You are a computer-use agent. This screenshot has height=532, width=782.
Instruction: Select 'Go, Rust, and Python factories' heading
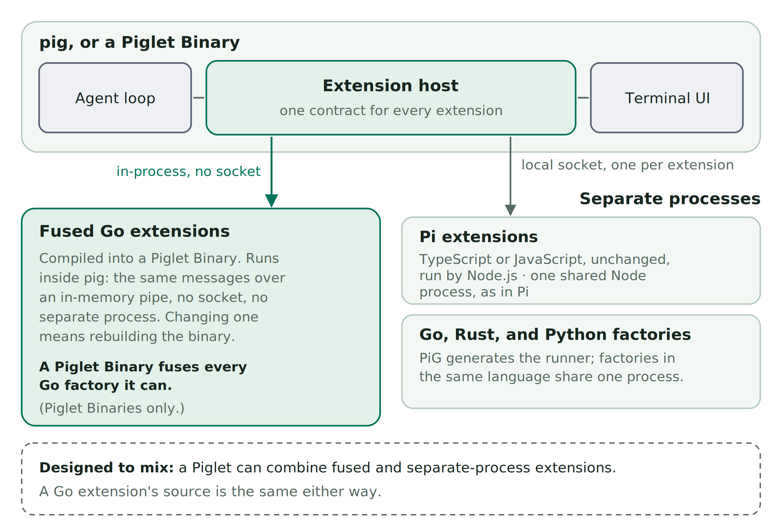pos(555,335)
